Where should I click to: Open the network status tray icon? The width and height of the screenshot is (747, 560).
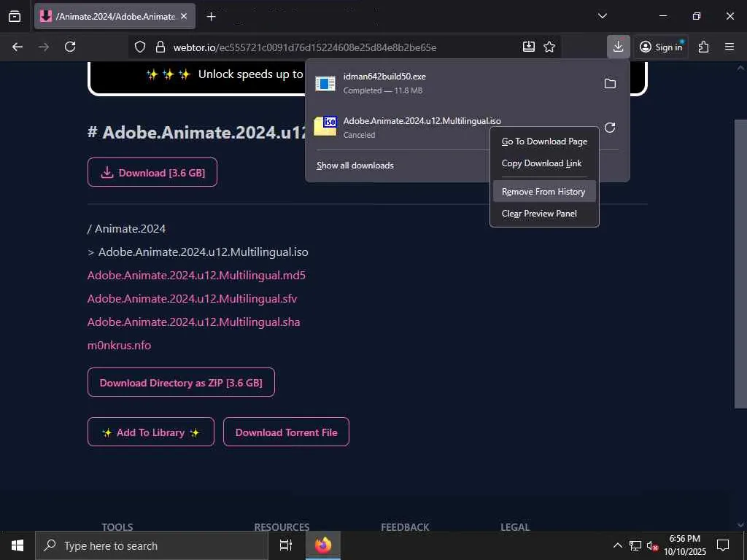(635, 545)
